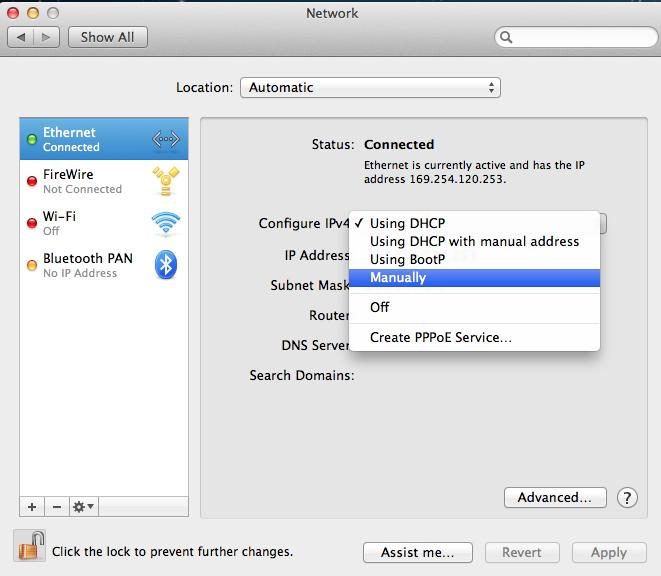This screenshot has height=576, width=661.
Task: Click the yellow FireWire icon
Action: point(166,181)
